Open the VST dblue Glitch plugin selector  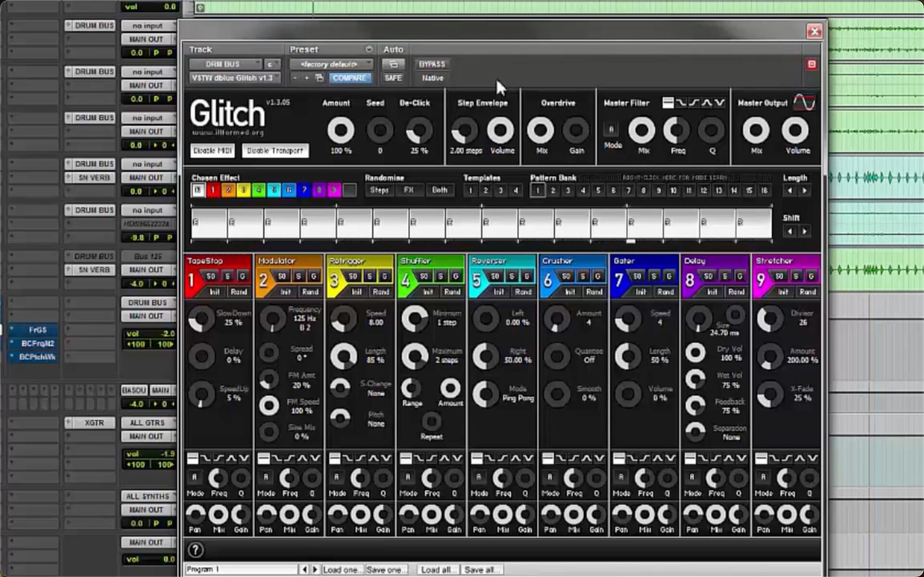[x=235, y=78]
